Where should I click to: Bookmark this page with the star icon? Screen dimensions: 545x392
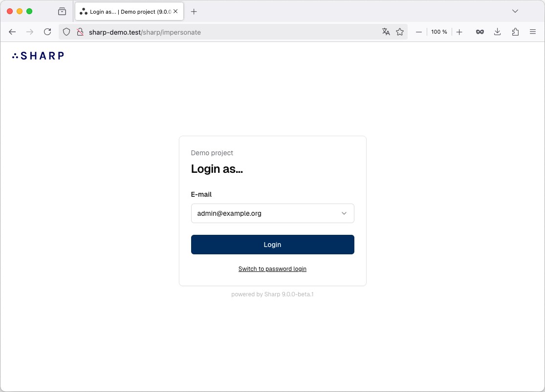(400, 32)
